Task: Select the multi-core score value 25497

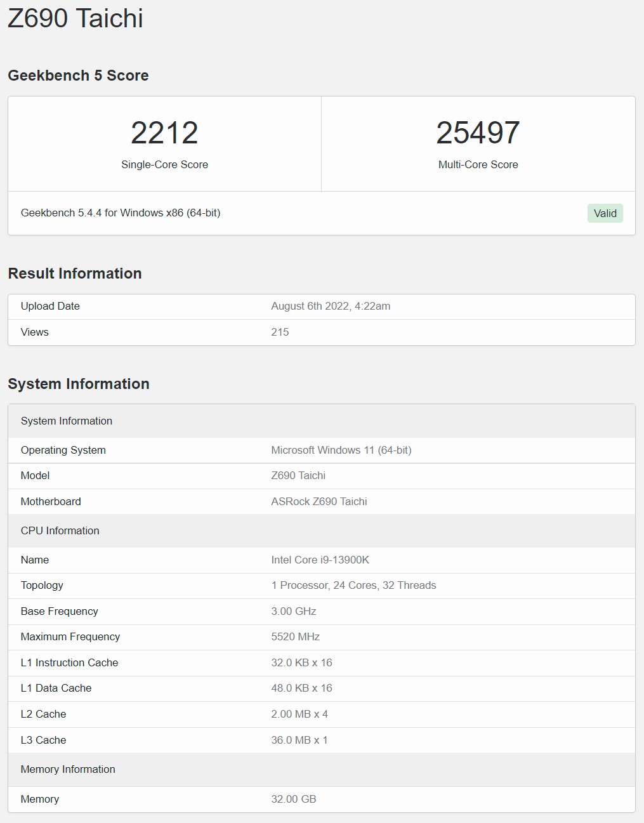Action: click(478, 133)
